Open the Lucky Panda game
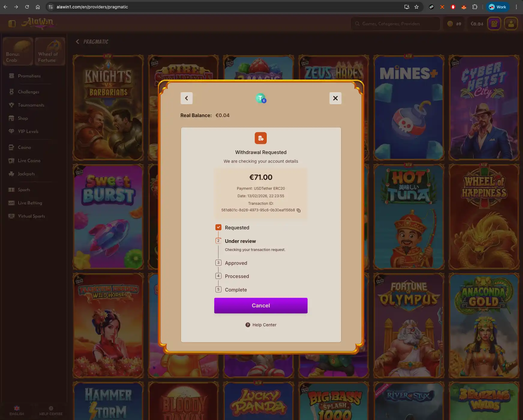The height and width of the screenshot is (420, 523). click(x=258, y=401)
